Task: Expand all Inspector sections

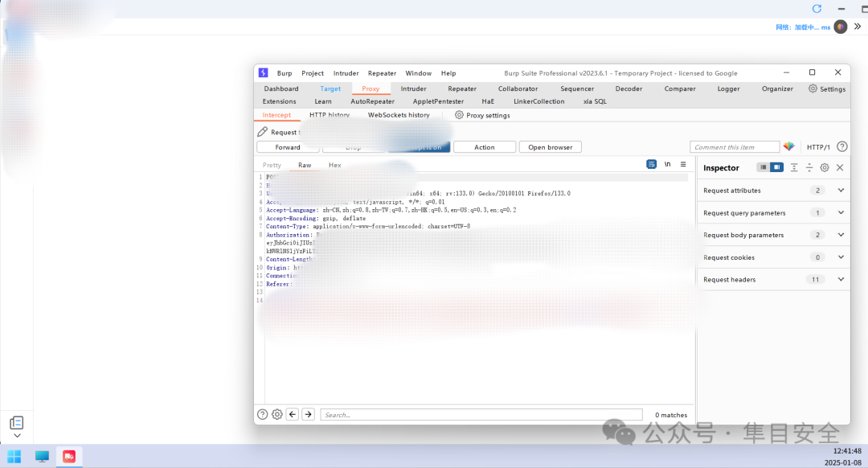Action: click(x=794, y=167)
